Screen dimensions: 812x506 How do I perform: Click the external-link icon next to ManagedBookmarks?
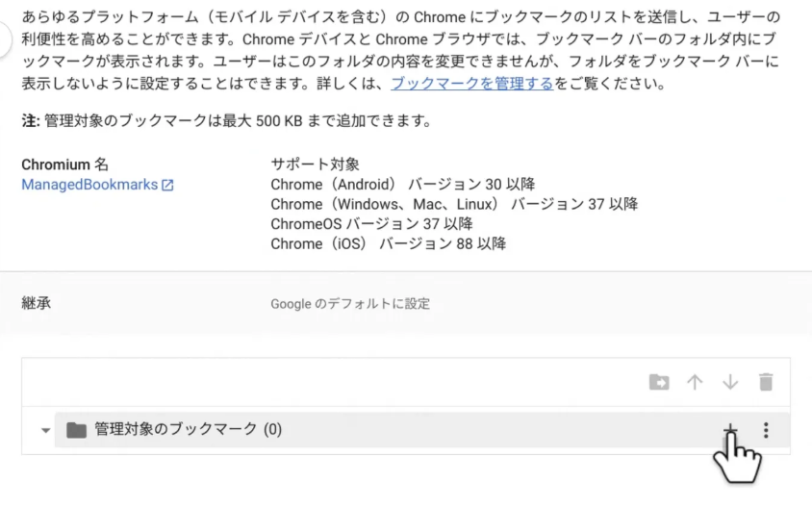coord(168,185)
